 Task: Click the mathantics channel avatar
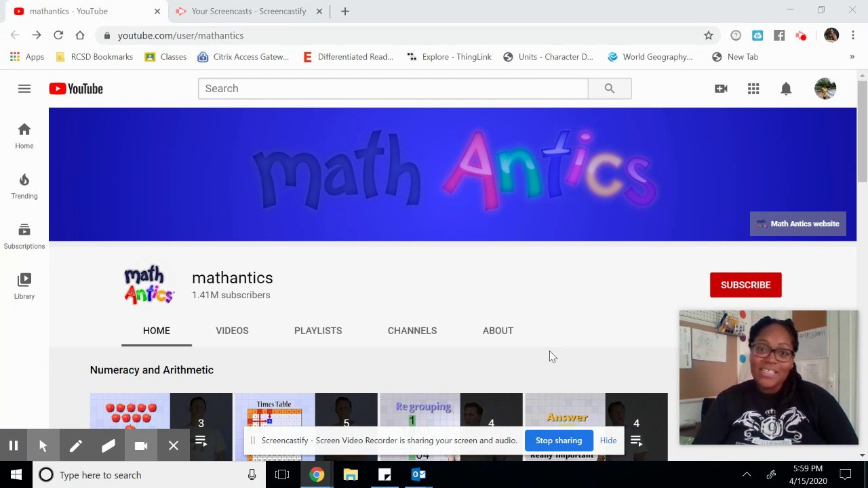click(x=149, y=285)
